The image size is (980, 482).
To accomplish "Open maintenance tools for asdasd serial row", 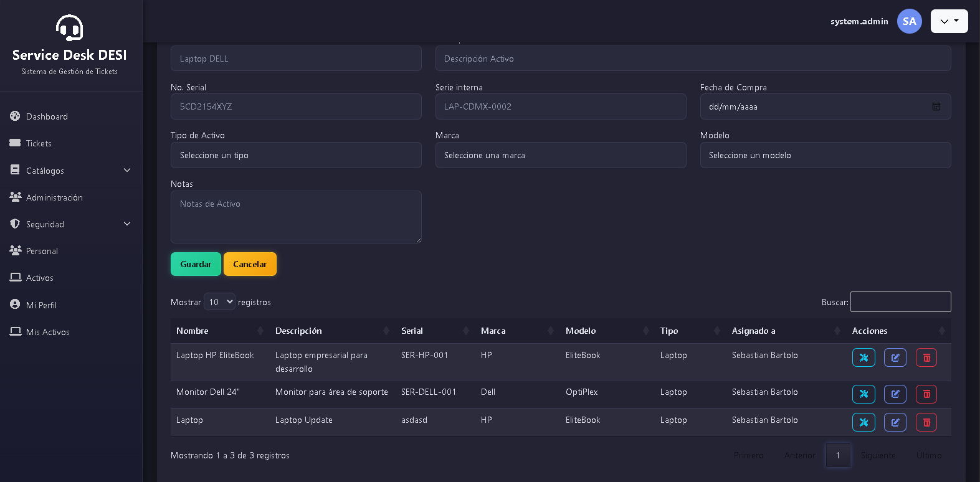I will [x=863, y=422].
